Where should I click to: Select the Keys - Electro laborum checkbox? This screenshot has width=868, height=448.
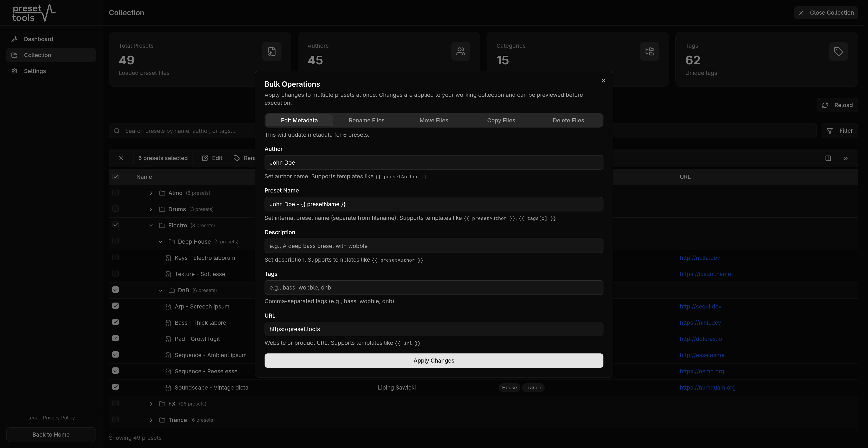pyautogui.click(x=115, y=257)
